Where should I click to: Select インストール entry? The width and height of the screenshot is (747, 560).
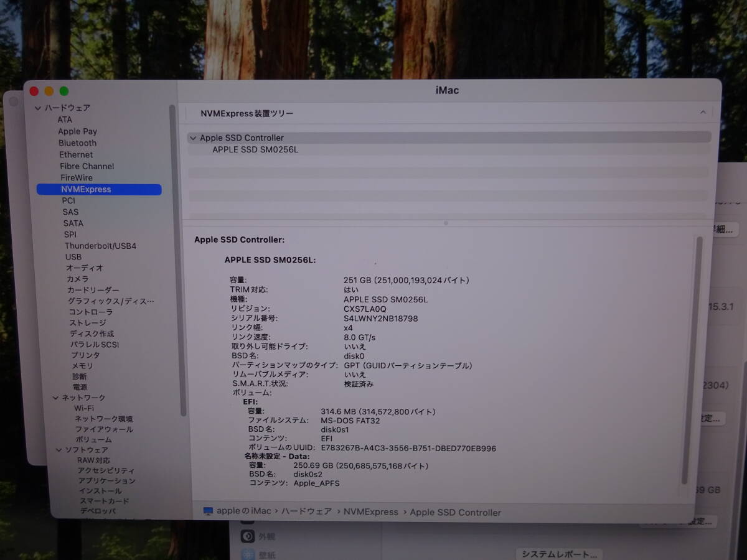tap(100, 491)
